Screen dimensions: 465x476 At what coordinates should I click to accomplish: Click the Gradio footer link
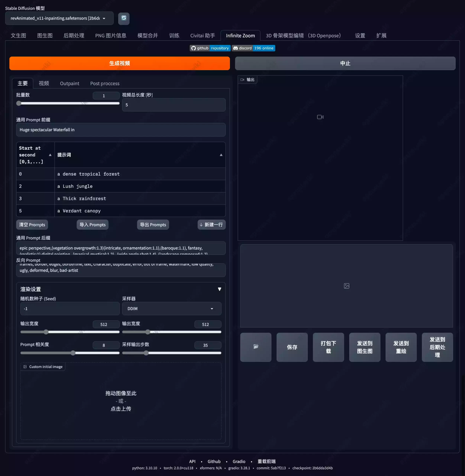point(239,461)
